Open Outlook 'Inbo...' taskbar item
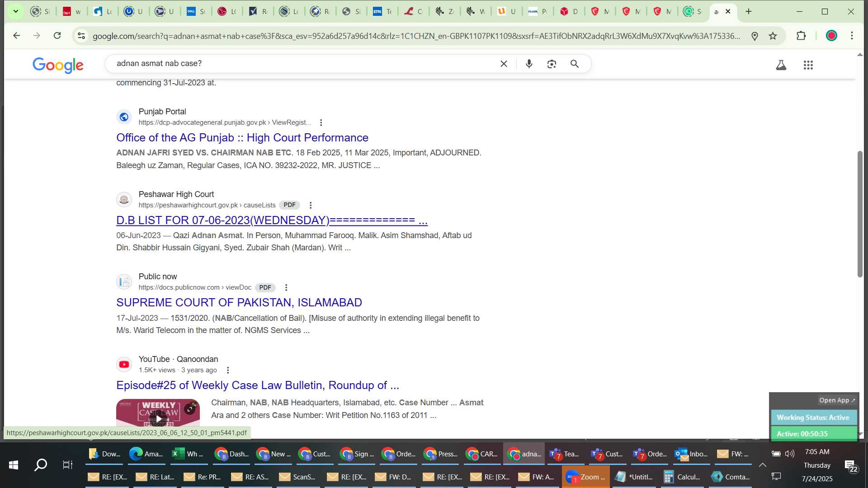 (x=692, y=454)
